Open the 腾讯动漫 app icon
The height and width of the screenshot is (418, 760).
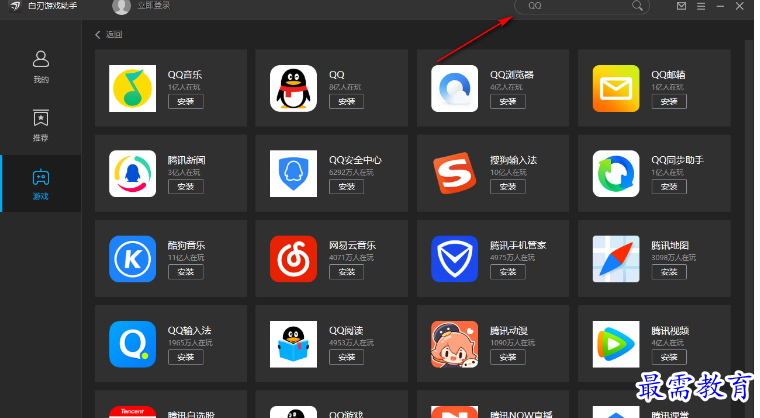click(x=455, y=344)
